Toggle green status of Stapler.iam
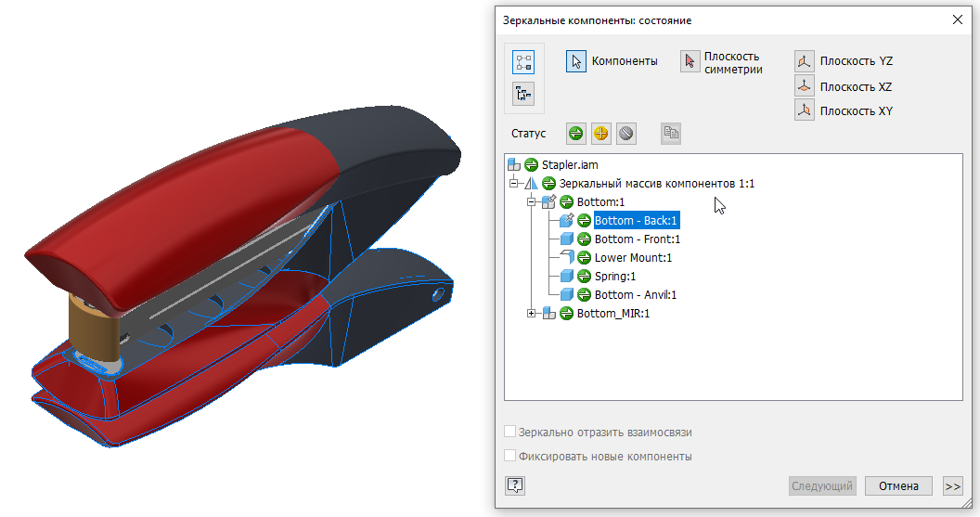The width and height of the screenshot is (980, 517). [x=531, y=165]
